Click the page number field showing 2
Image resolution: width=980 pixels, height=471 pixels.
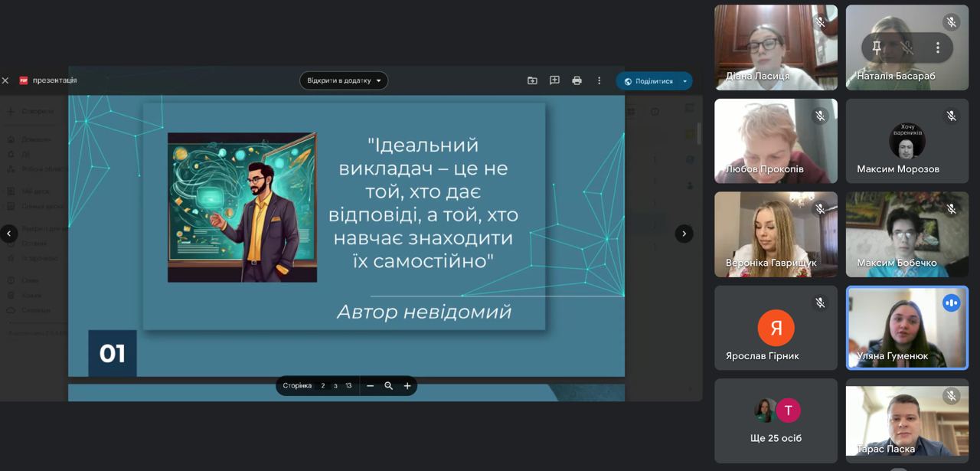(323, 386)
